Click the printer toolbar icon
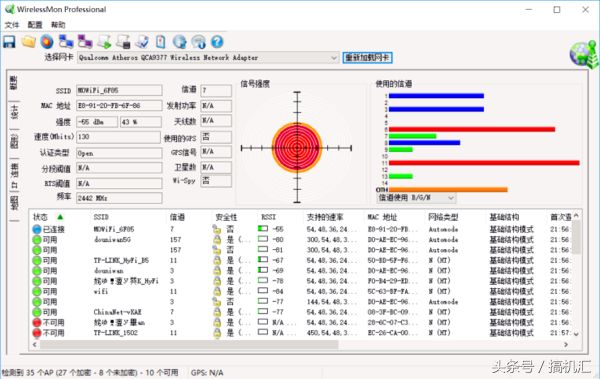 pyautogui.click(x=123, y=41)
